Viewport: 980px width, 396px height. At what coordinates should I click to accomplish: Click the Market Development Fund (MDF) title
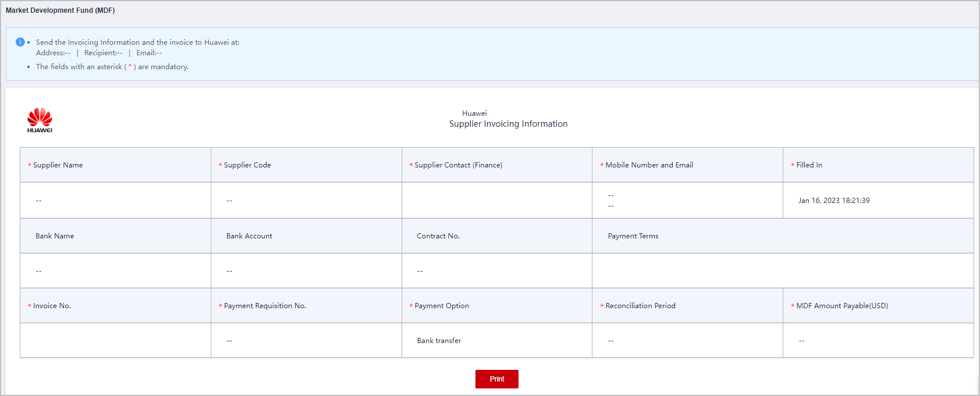click(x=61, y=10)
